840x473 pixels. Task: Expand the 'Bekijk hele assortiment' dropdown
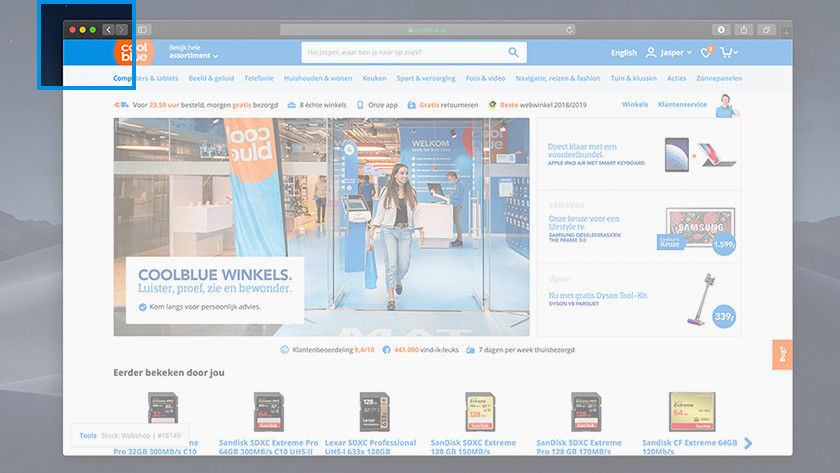193,52
